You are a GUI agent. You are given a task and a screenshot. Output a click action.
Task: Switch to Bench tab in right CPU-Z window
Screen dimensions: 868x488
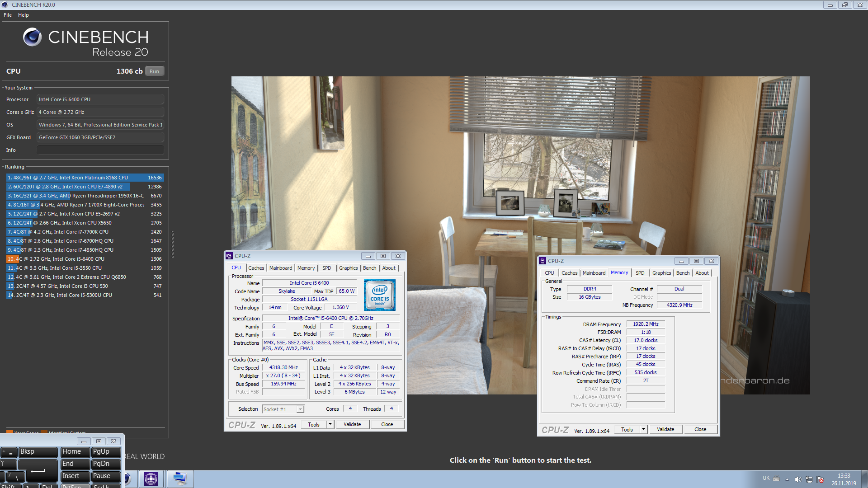click(x=683, y=273)
